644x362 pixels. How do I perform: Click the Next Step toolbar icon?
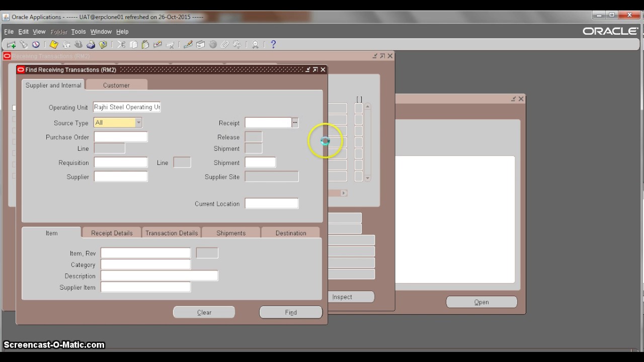coord(66,45)
